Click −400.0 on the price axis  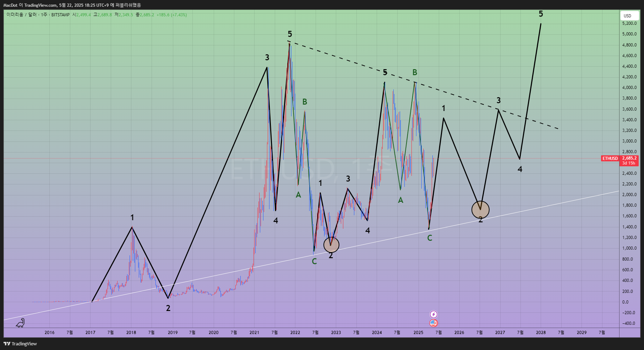[x=629, y=323]
